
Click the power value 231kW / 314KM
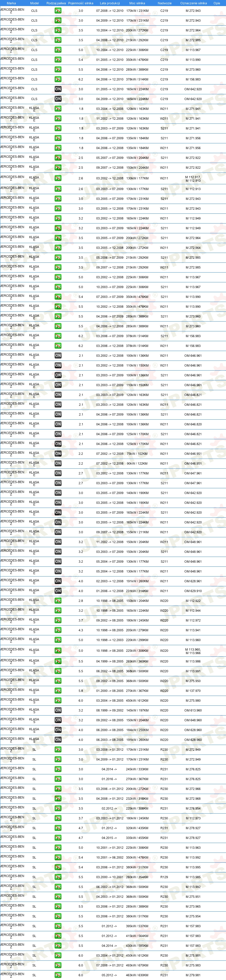click(137, 591)
